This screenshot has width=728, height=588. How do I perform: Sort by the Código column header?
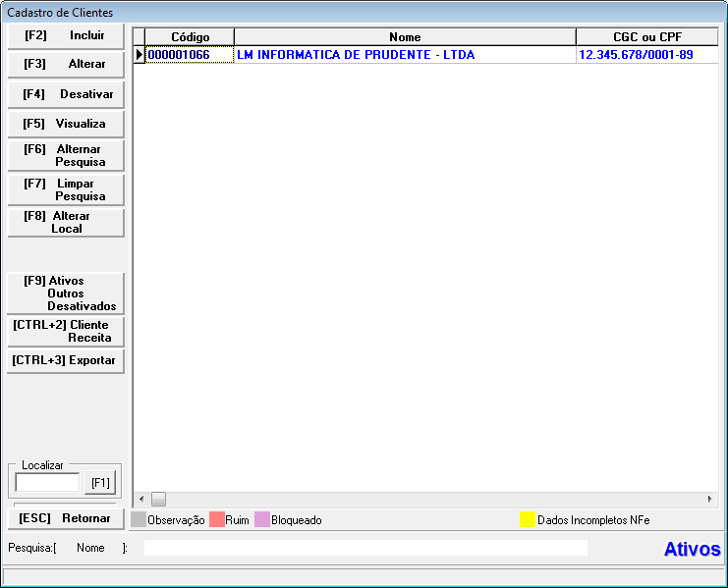click(x=190, y=37)
